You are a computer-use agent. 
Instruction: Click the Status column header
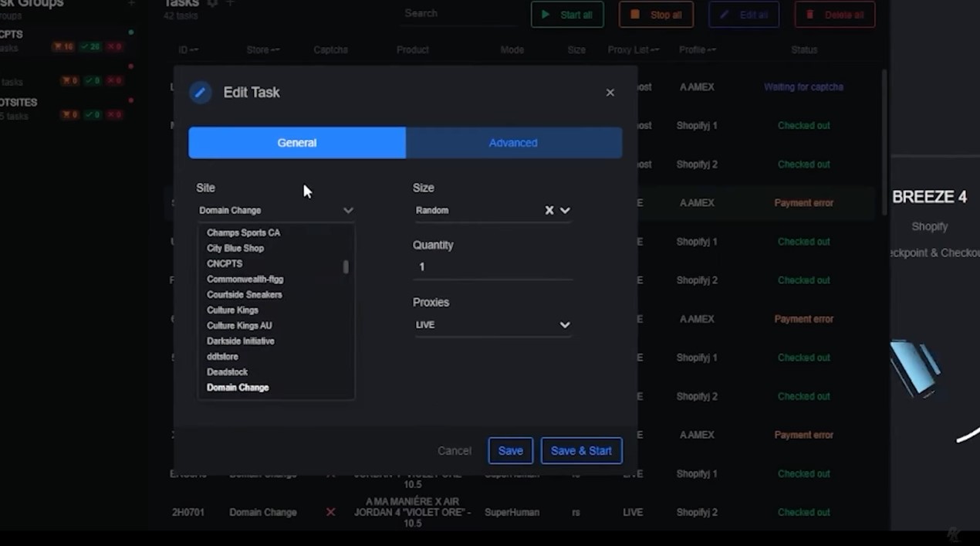(804, 49)
